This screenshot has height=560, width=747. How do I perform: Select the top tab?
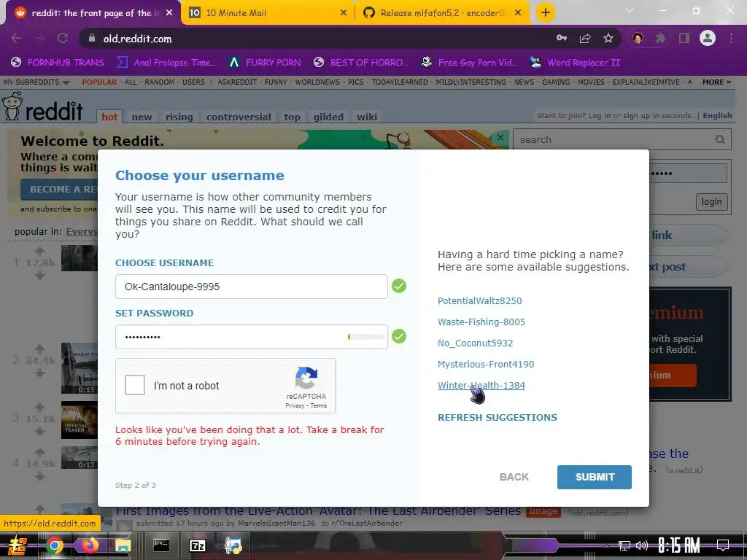(x=292, y=117)
